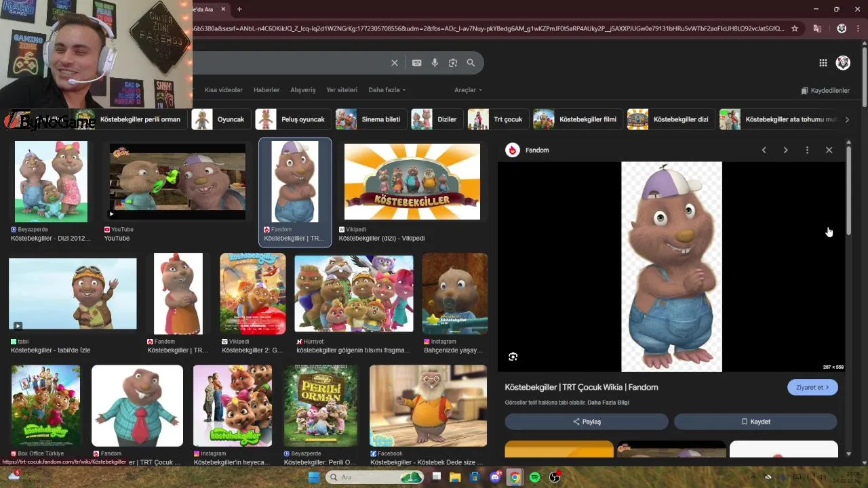Image resolution: width=868 pixels, height=488 pixels.
Task: Select the Diziler chip
Action: pyautogui.click(x=437, y=119)
